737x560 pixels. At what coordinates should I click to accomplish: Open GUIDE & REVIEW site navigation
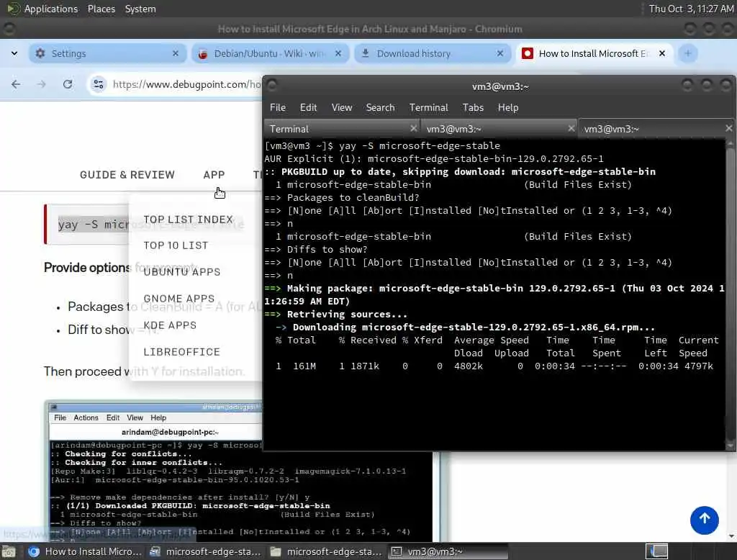[x=127, y=175]
